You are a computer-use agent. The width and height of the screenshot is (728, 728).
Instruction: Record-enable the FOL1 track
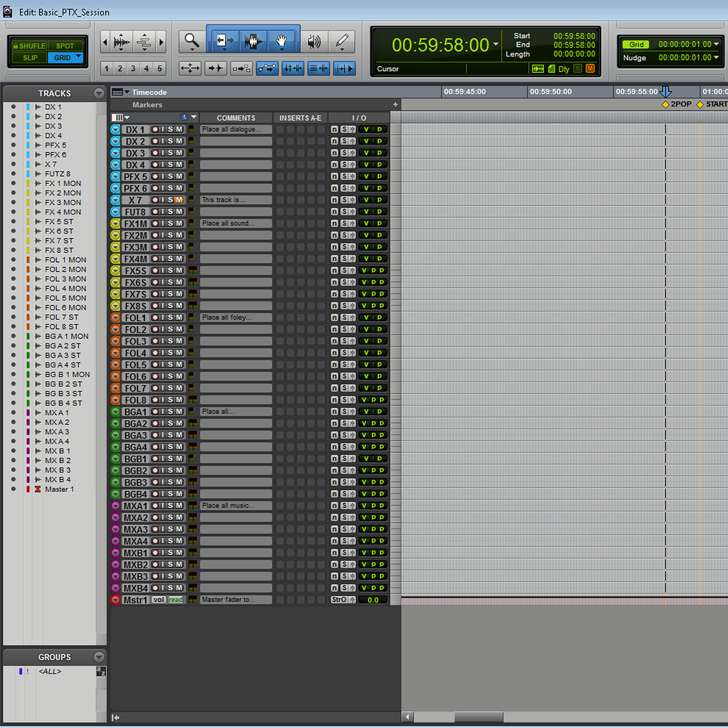tap(154, 317)
